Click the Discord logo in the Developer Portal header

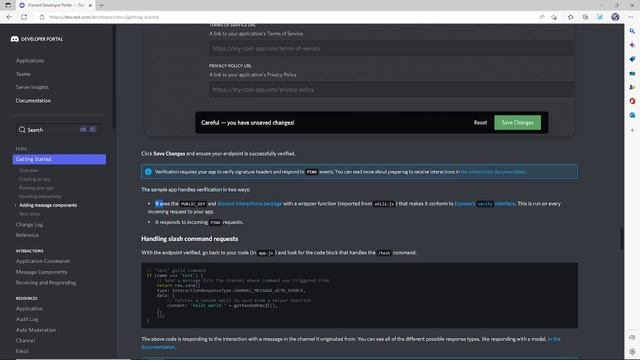[15, 39]
